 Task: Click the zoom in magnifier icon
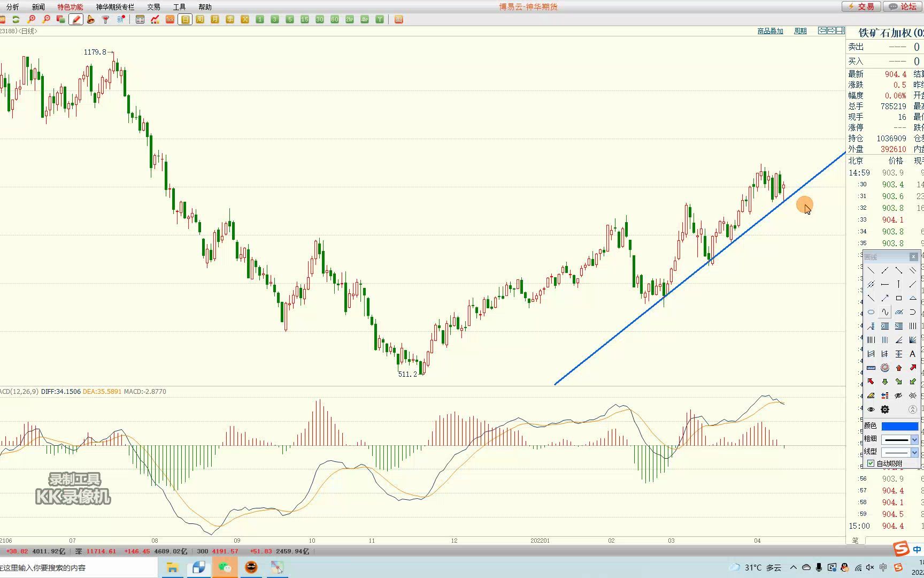pos(31,19)
